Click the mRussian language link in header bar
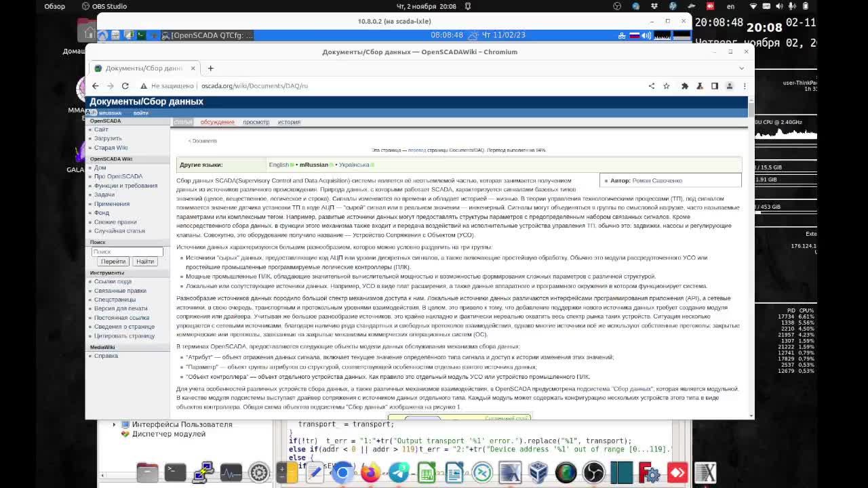The width and height of the screenshot is (868, 488). click(110, 113)
